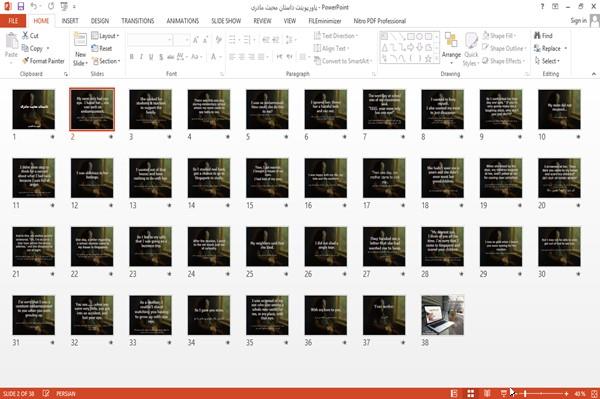Switch to the ANIMATIONS tab
The width and height of the screenshot is (600, 399).
coord(183,21)
